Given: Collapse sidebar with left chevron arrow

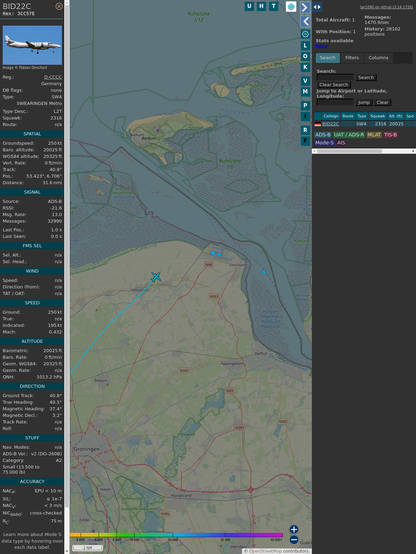Looking at the screenshot, I should click(305, 22).
